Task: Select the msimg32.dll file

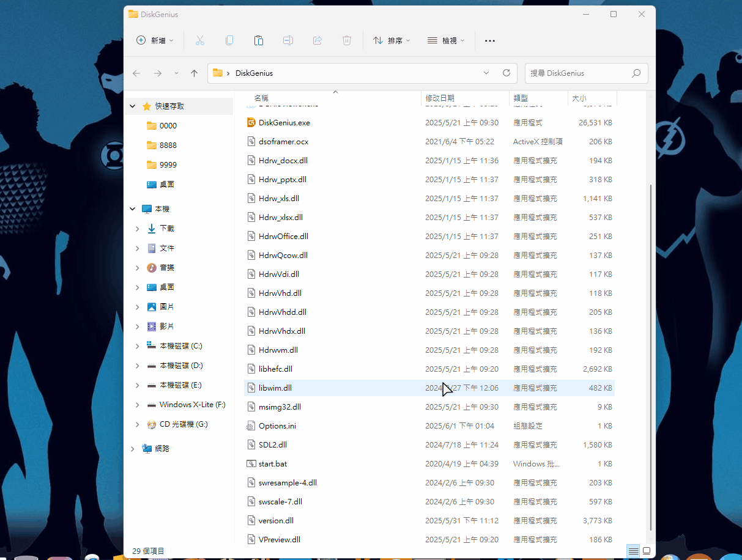Action: click(429, 407)
